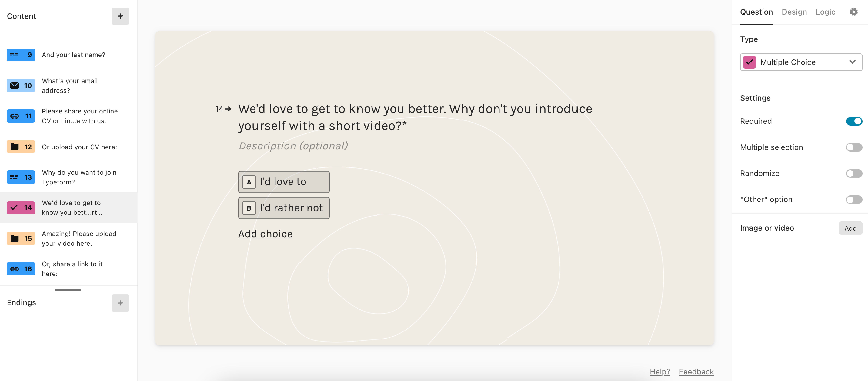The height and width of the screenshot is (381, 868).
Task: Select "Why do you want to join Typeform?"
Action: coord(79,177)
